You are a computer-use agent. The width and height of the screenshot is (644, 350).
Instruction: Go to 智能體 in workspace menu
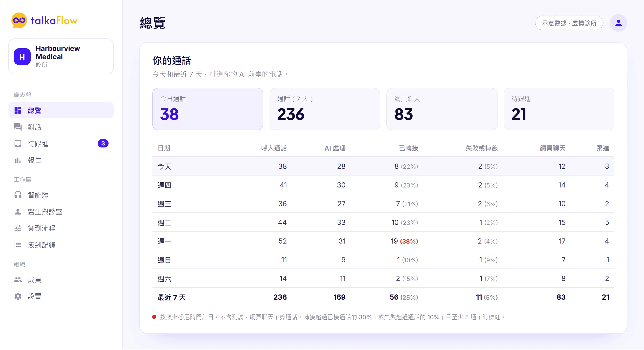(61, 195)
